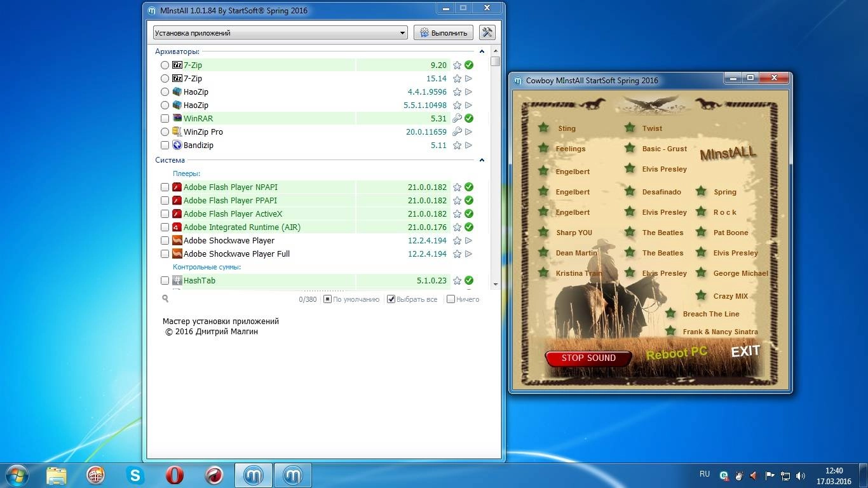Click the star beside Breach The Line
Viewport: 868px width, 488px height.
[670, 313]
